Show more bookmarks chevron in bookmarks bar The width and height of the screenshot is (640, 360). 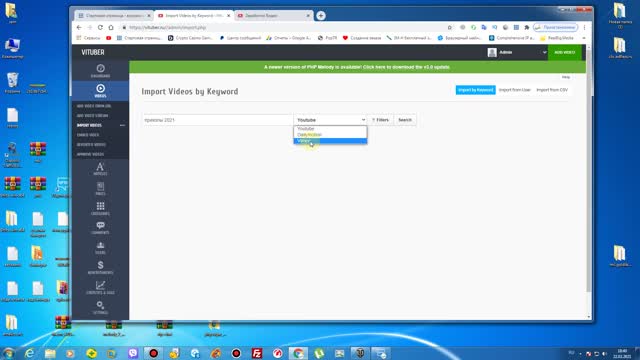pyautogui.click(x=584, y=38)
